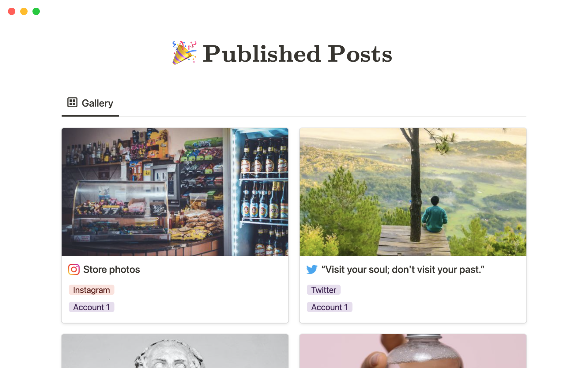The image size is (588, 368).
Task: Click the green fullscreen window button
Action: click(36, 11)
